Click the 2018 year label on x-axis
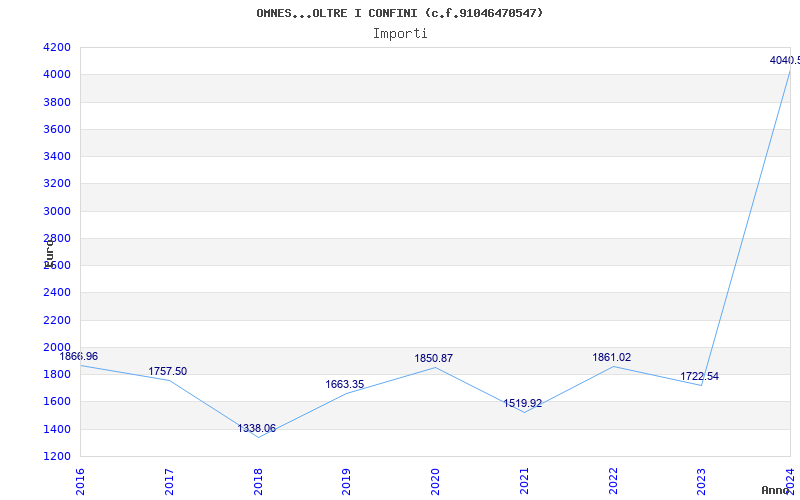The width and height of the screenshot is (800, 500). point(257,480)
